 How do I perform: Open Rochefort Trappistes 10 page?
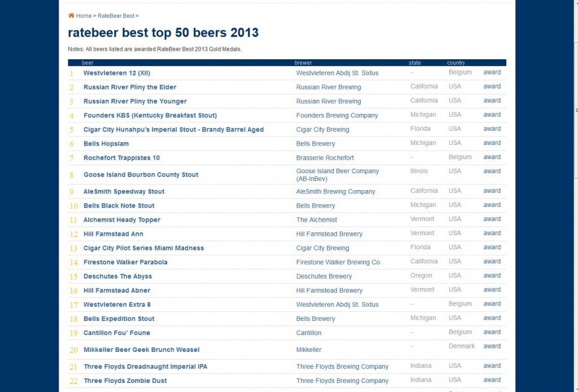[x=121, y=157]
